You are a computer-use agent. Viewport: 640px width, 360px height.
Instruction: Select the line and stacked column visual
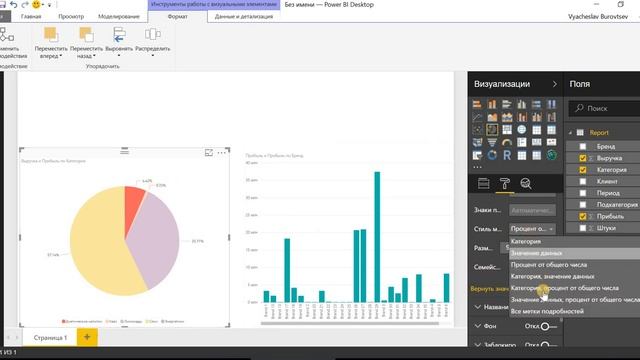coord(522,118)
